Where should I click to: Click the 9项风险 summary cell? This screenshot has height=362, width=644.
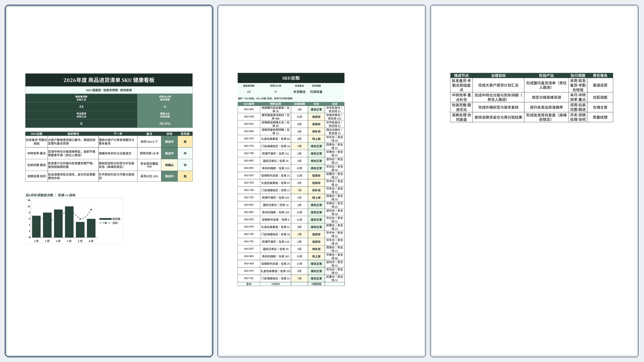pyautogui.click(x=316, y=284)
